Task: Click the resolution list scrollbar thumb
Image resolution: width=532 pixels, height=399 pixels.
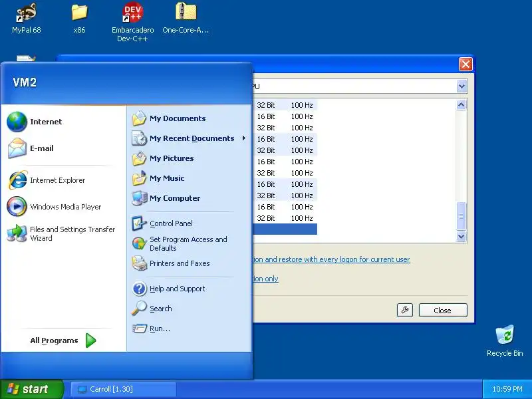Action: 461,215
